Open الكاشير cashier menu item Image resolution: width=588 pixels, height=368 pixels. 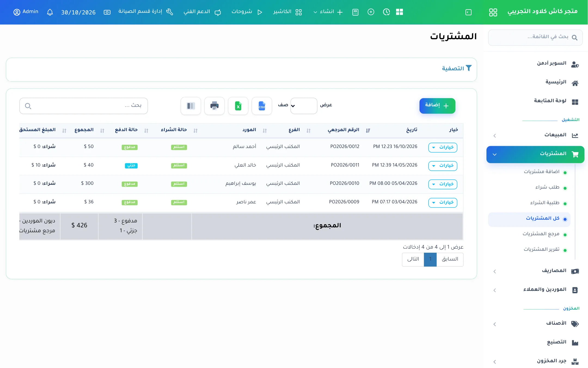click(287, 12)
